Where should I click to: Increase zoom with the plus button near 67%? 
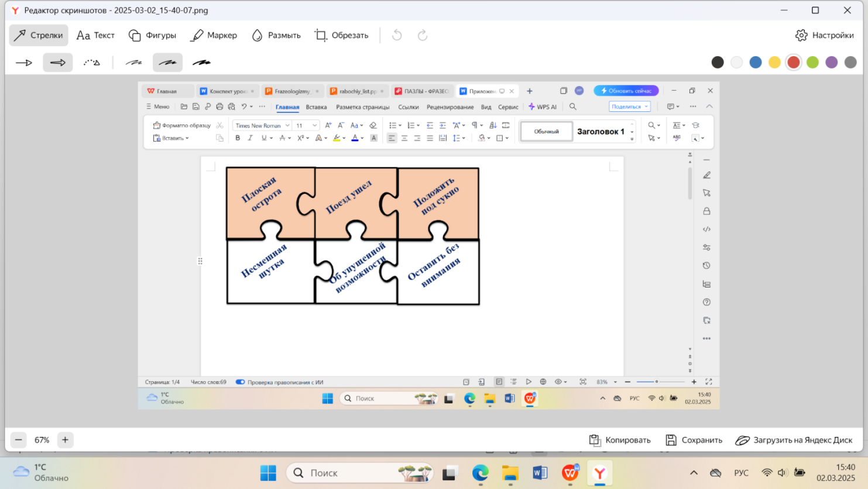coord(65,440)
